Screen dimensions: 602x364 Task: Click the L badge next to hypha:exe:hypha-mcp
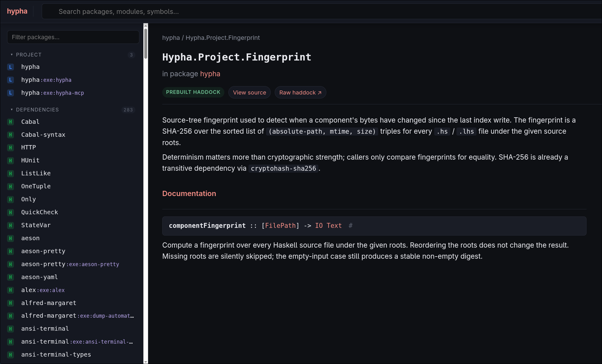click(x=11, y=93)
